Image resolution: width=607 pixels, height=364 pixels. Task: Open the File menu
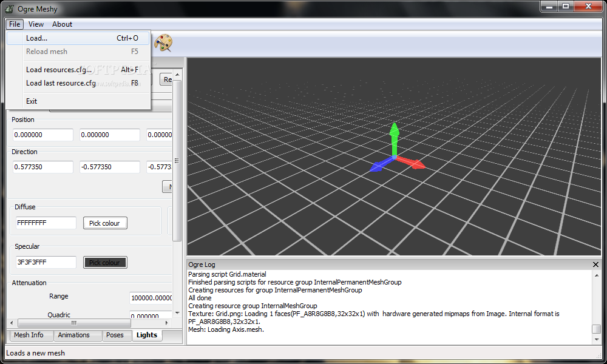(15, 24)
